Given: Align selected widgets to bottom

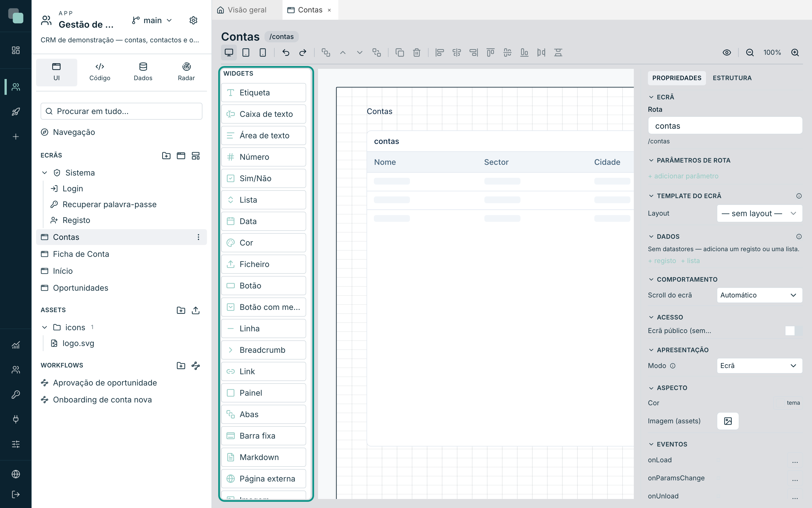Looking at the screenshot, I should tap(524, 52).
